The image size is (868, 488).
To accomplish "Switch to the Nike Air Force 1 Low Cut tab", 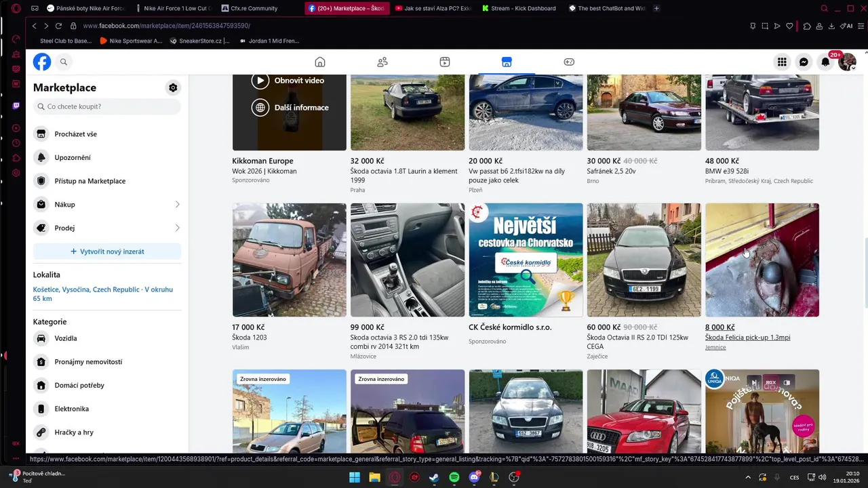I will tap(174, 8).
